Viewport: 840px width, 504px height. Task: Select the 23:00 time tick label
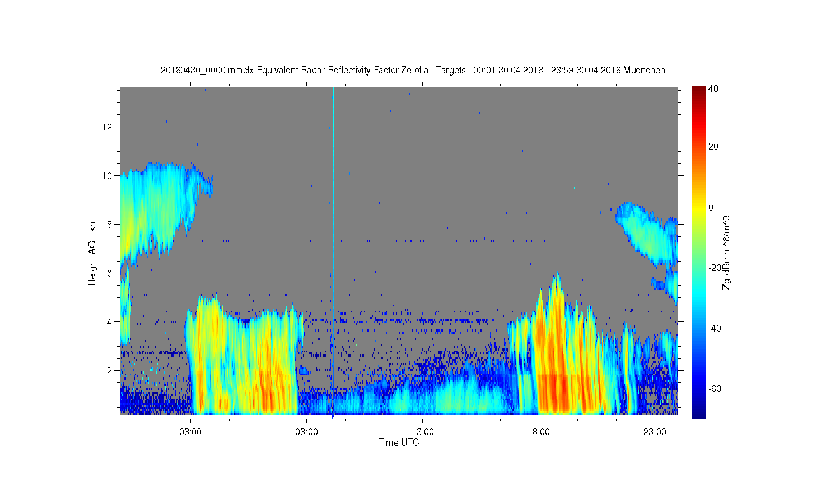tap(655, 432)
